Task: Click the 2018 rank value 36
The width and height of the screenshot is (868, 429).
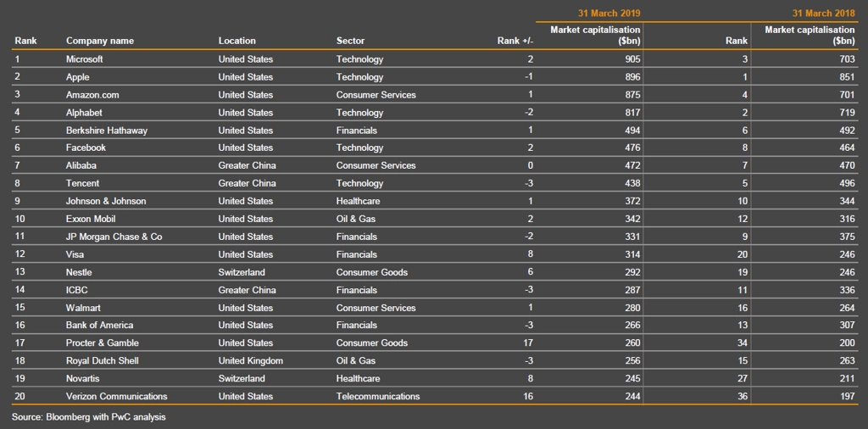Action: (743, 396)
